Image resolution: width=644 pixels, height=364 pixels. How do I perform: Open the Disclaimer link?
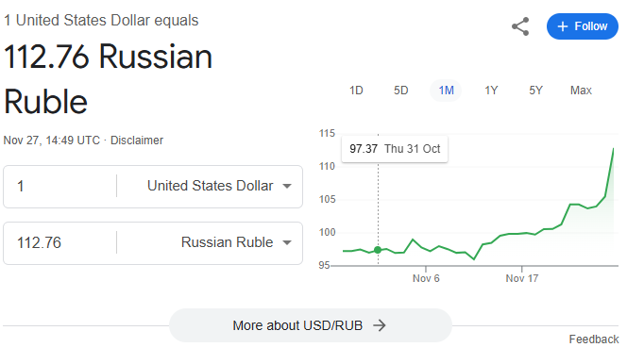(137, 141)
